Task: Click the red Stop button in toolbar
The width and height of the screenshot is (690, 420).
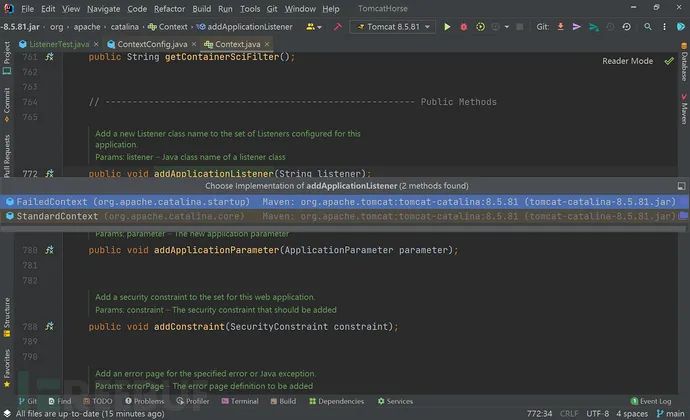Action: click(463, 27)
